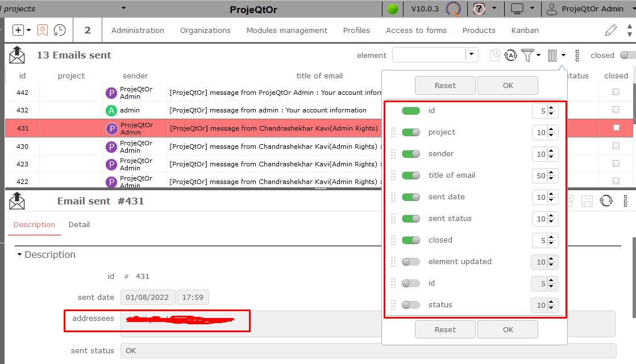Click the Emails sent envelope list icon
636x364 pixels.
click(16, 55)
